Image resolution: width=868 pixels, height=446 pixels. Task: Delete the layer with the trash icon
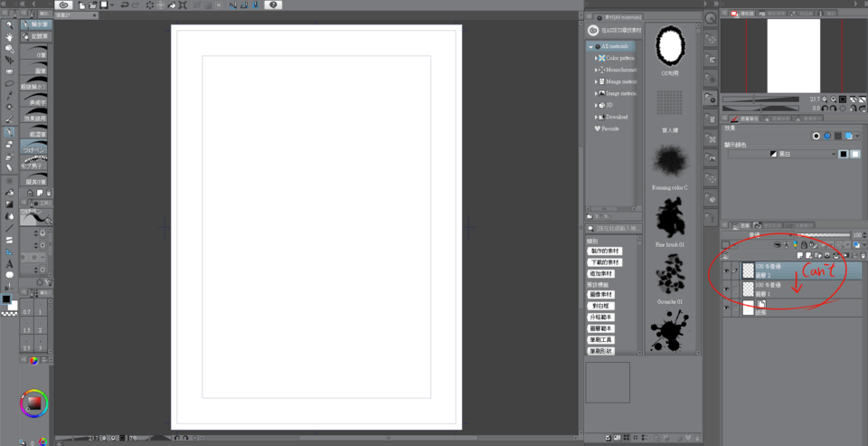[x=863, y=255]
